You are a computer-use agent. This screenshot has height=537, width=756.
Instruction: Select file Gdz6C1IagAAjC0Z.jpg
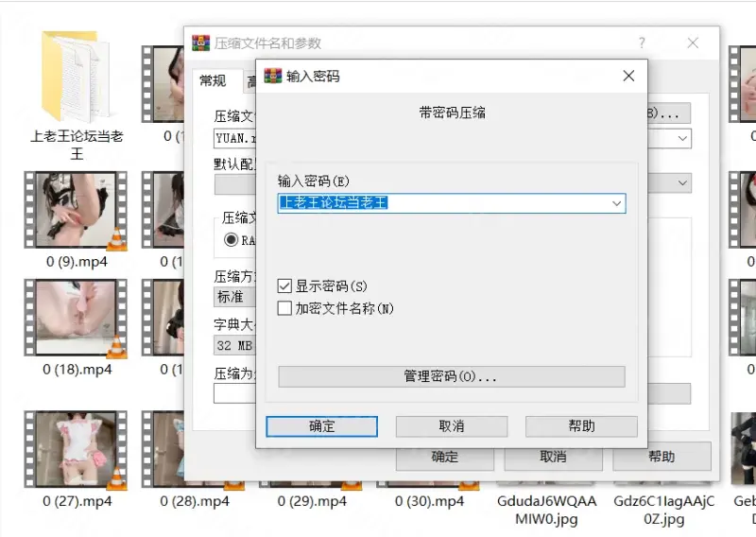[x=664, y=510]
